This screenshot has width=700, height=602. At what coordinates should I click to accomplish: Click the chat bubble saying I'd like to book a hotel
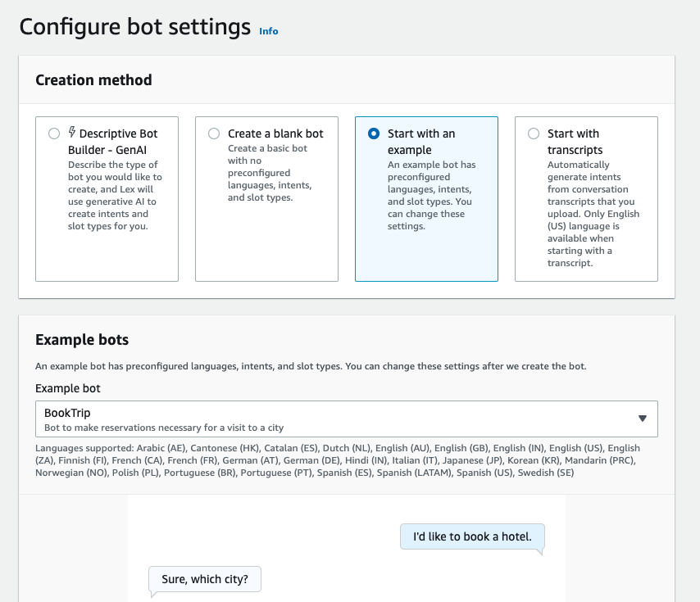point(472,536)
